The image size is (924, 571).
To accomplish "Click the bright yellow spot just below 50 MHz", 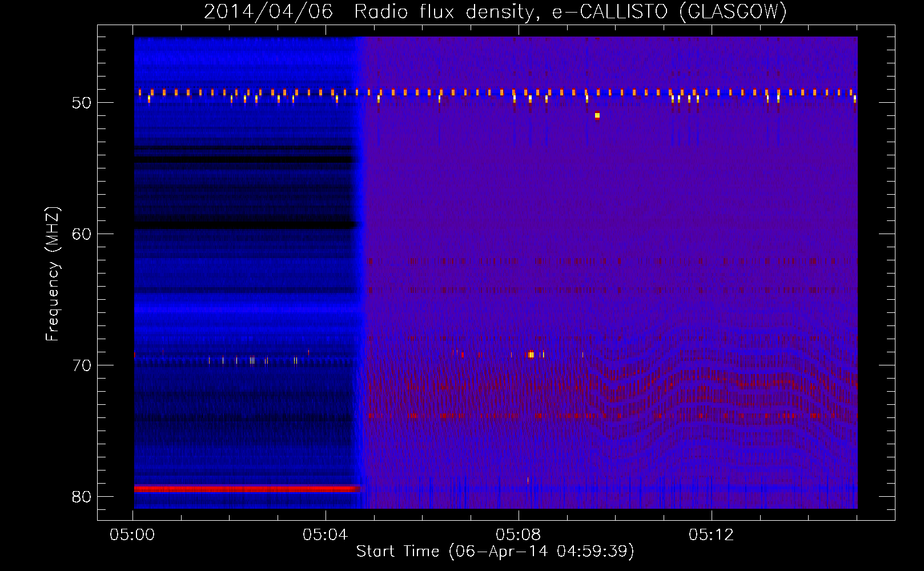I will pyautogui.click(x=597, y=115).
